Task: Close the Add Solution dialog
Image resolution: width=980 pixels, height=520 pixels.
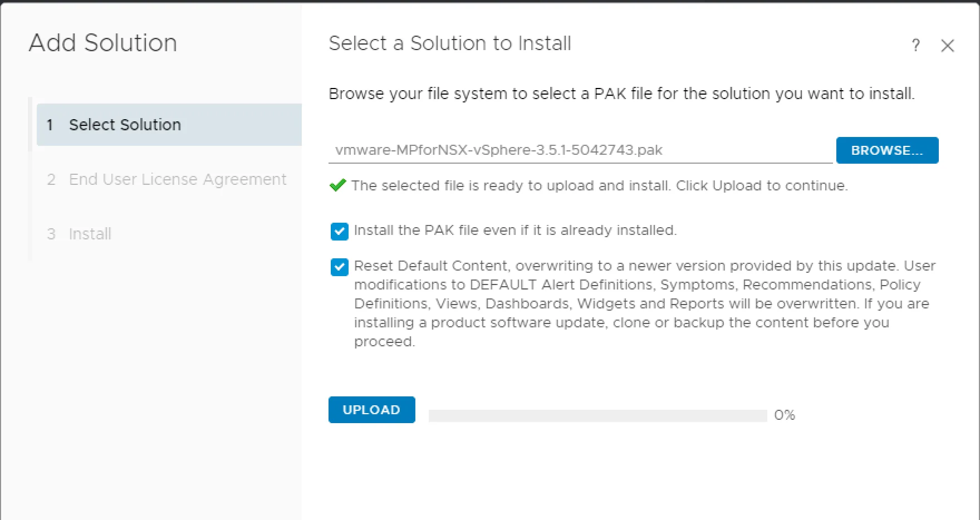Action: point(947,46)
